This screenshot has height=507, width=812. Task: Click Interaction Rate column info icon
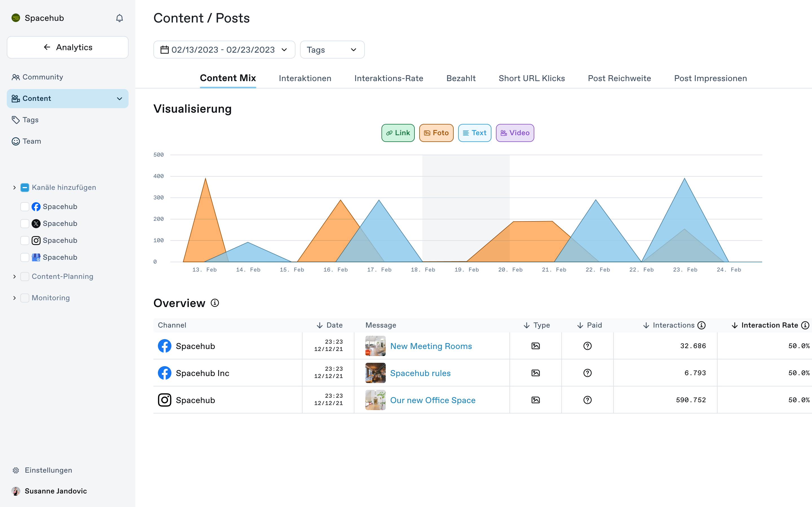tap(805, 325)
